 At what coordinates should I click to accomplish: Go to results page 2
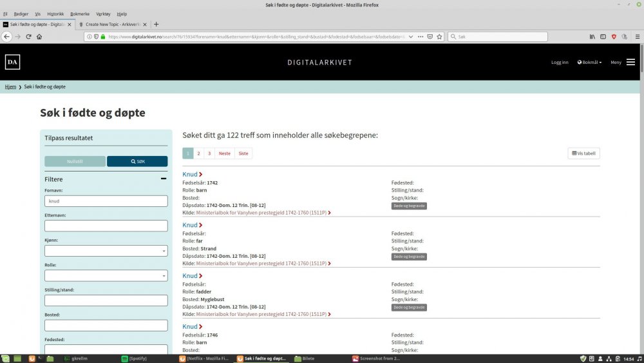pyautogui.click(x=198, y=153)
